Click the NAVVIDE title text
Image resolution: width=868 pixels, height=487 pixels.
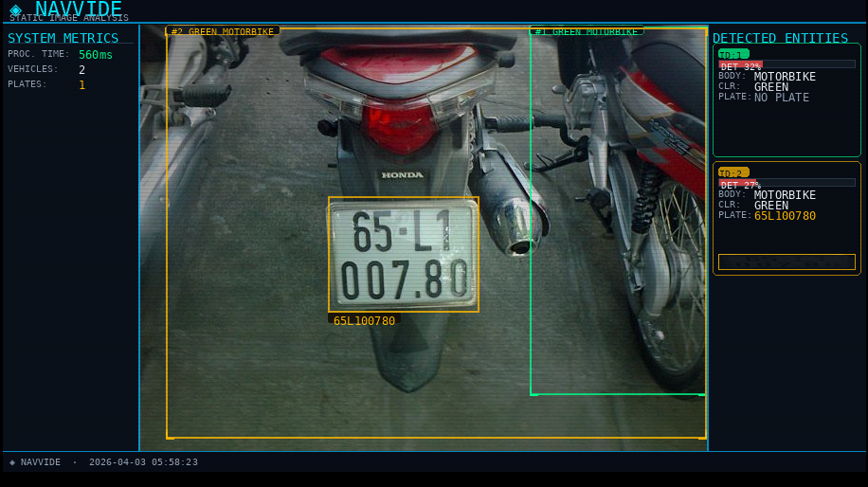78,9
